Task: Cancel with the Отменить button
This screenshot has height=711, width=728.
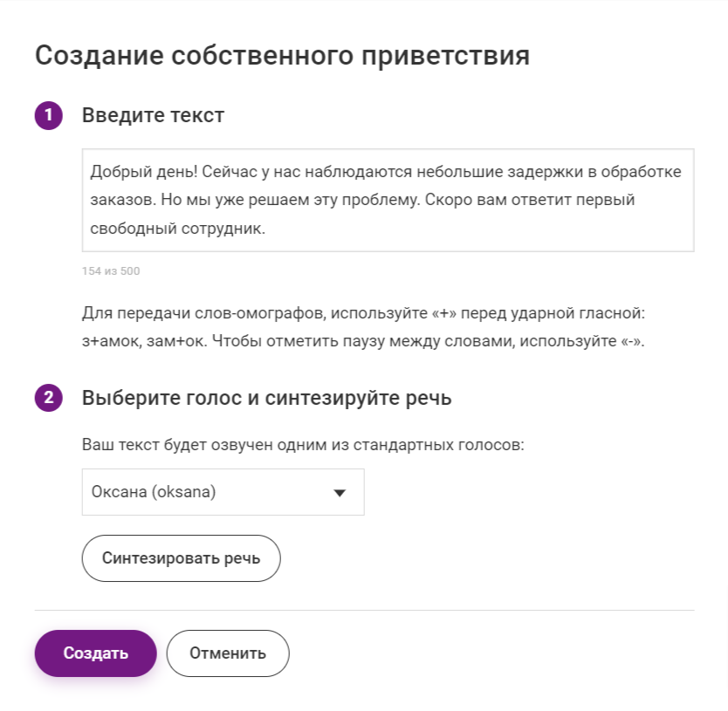Action: (x=227, y=653)
